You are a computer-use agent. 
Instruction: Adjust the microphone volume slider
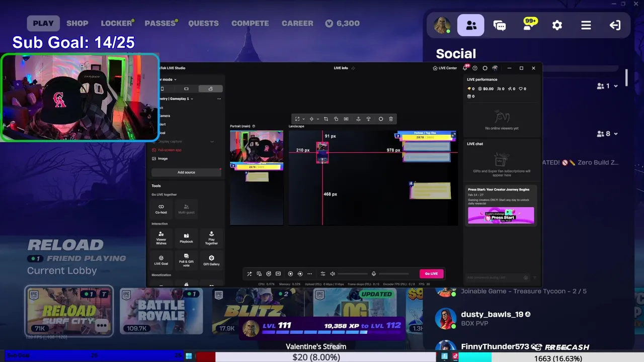393,274
